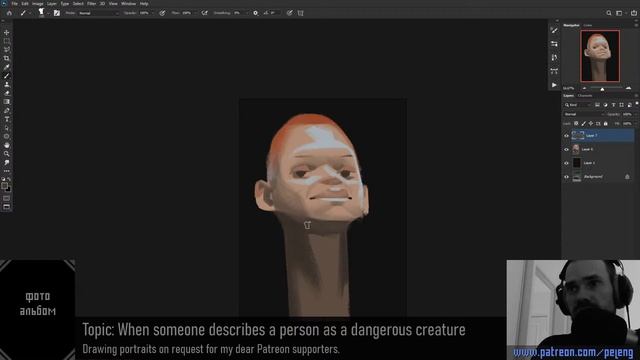This screenshot has height=360, width=640.
Task: Toggle the brush settings panel icon
Action: (x=57, y=13)
